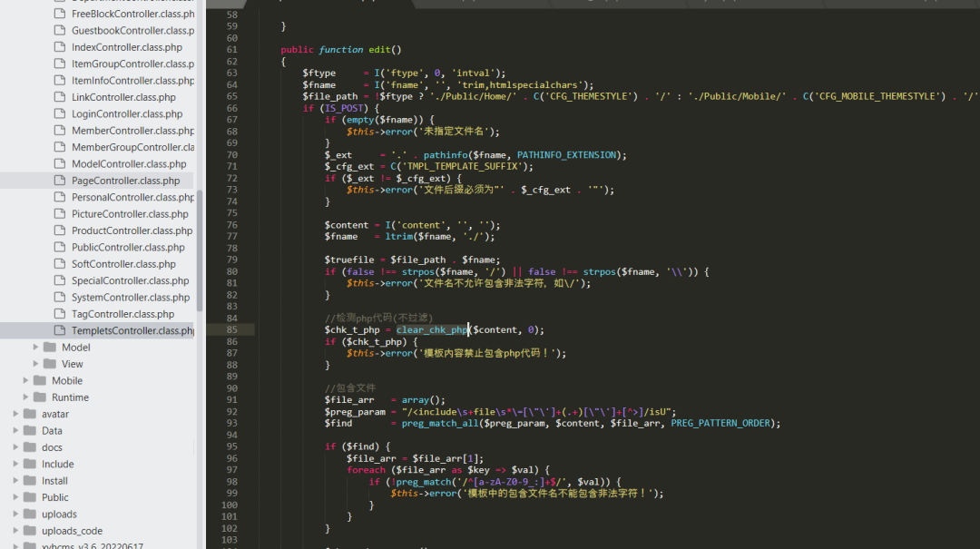Expand the Install folder arrow
Image resolution: width=980 pixels, height=549 pixels.
(15, 480)
